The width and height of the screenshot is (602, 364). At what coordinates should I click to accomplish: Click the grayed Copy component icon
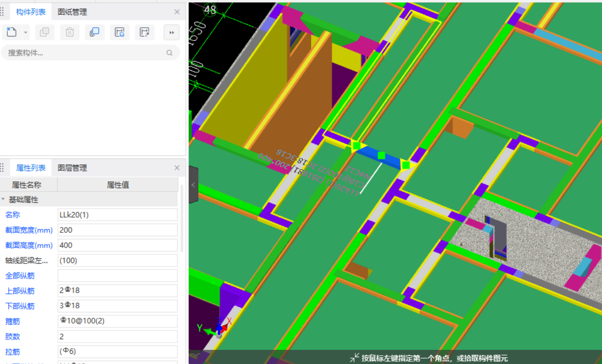click(x=44, y=32)
